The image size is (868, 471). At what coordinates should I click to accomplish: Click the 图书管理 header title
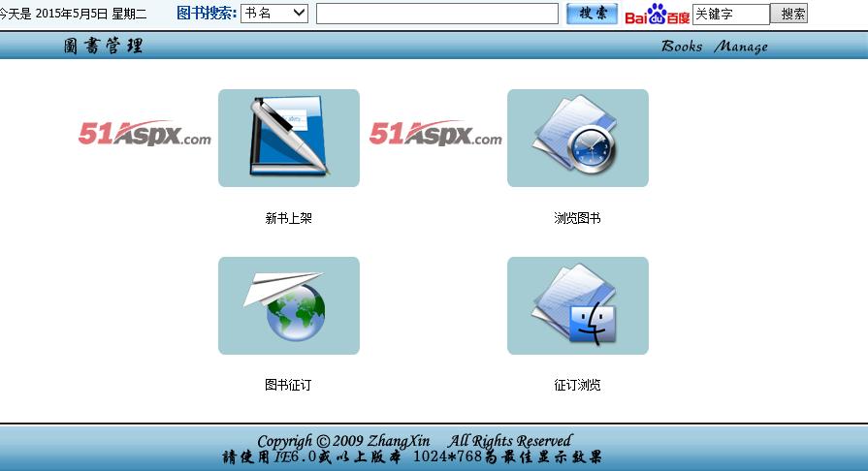pos(103,46)
